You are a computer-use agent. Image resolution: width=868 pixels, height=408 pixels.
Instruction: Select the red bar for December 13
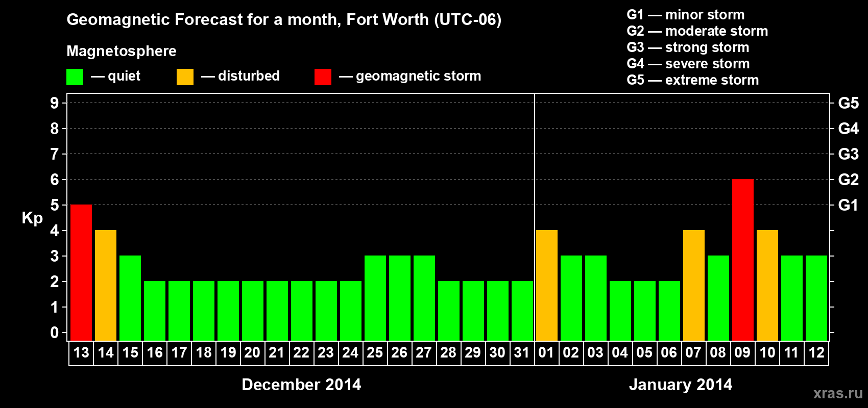(81, 273)
